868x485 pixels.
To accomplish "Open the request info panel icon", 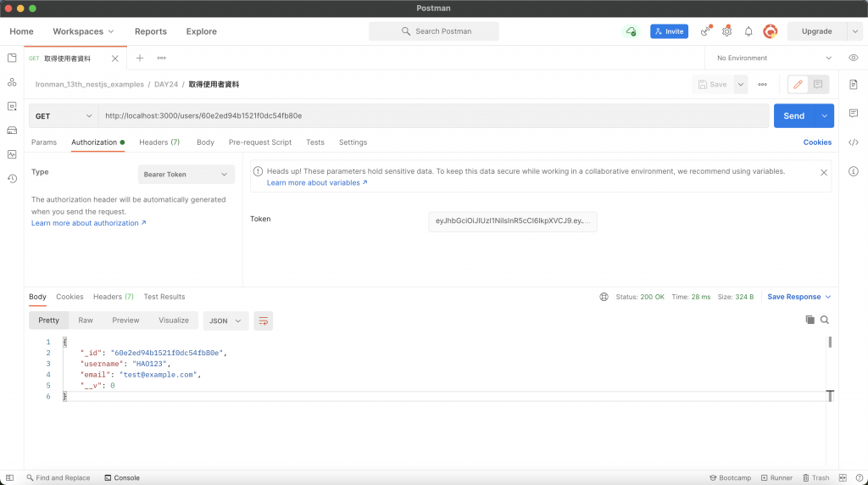I will 853,171.
